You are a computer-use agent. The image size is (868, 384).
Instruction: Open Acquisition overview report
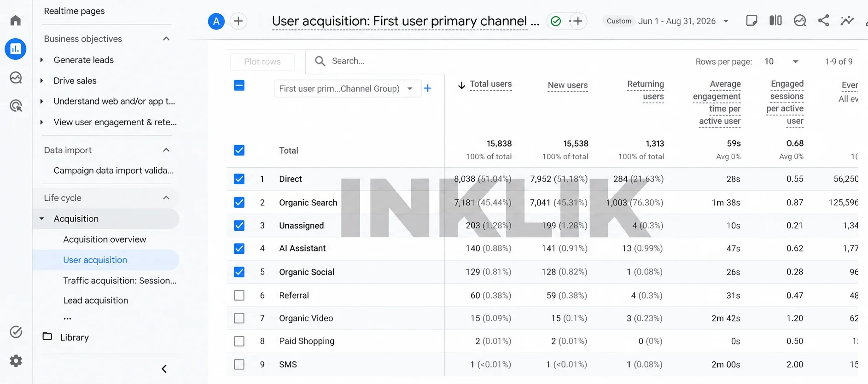click(x=105, y=239)
